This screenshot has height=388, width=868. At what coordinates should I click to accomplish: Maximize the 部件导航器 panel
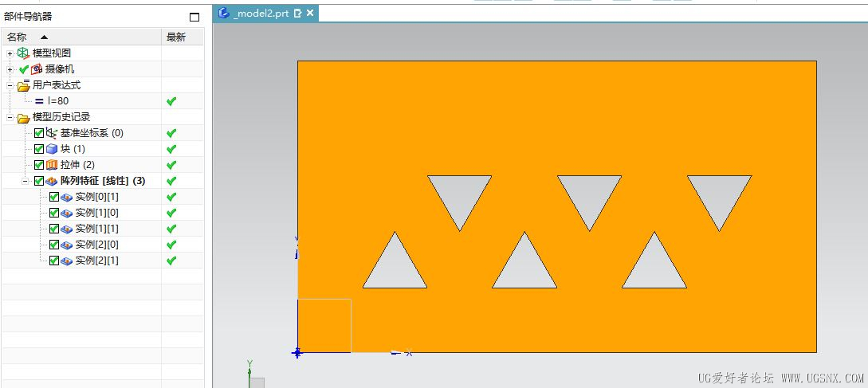(194, 18)
